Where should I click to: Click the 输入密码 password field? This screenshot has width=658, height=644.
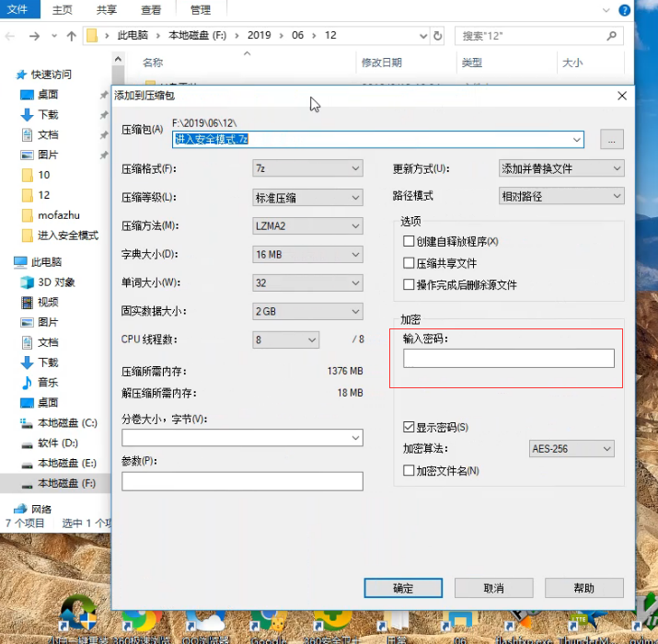click(508, 359)
